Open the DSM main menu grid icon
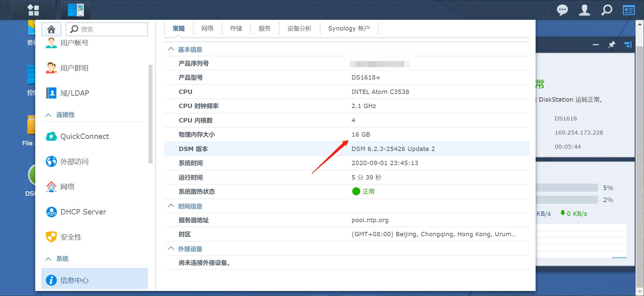 point(33,10)
